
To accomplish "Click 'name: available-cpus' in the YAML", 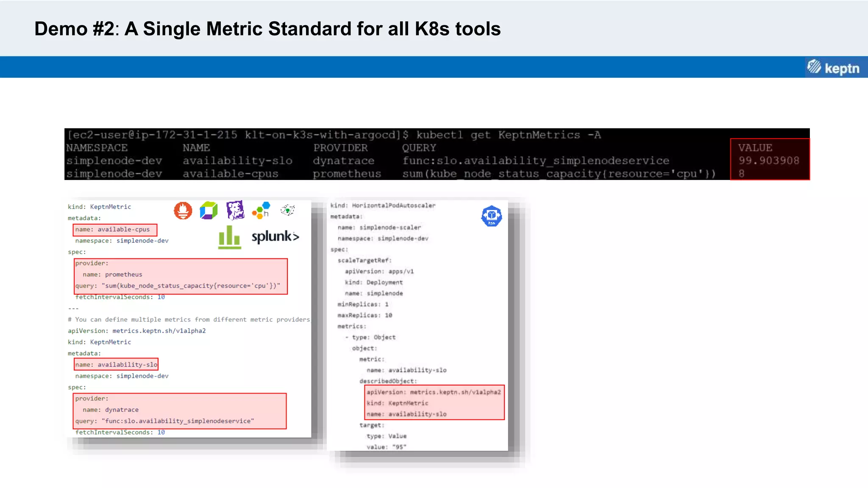I will pyautogui.click(x=112, y=229).
